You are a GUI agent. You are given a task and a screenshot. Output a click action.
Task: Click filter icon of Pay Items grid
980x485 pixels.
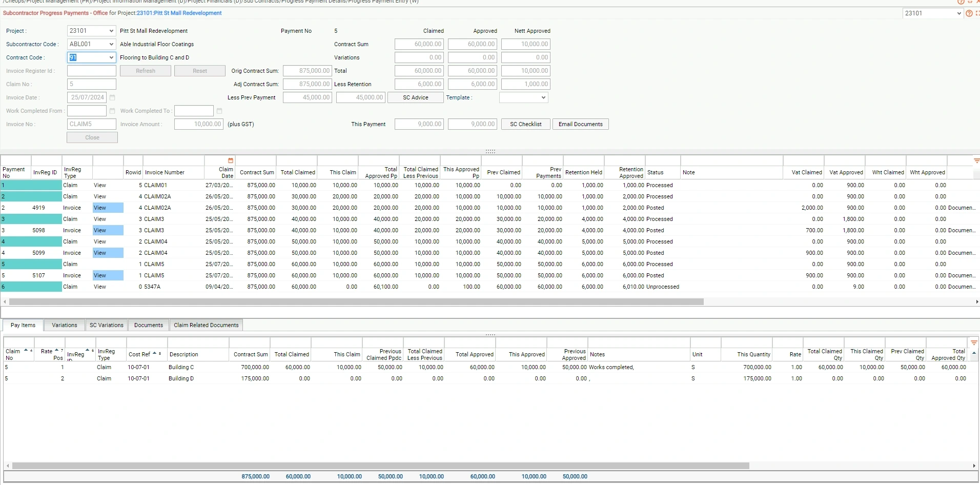(x=974, y=342)
